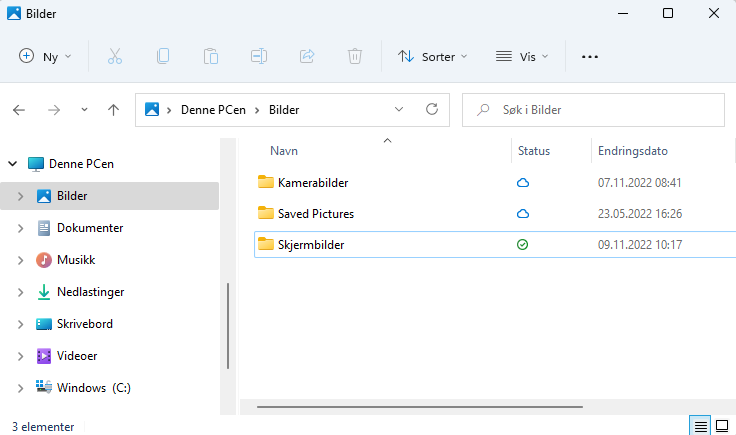This screenshot has width=736, height=435.
Task: Expand the Nedlastinger tree node
Action: pos(21,292)
